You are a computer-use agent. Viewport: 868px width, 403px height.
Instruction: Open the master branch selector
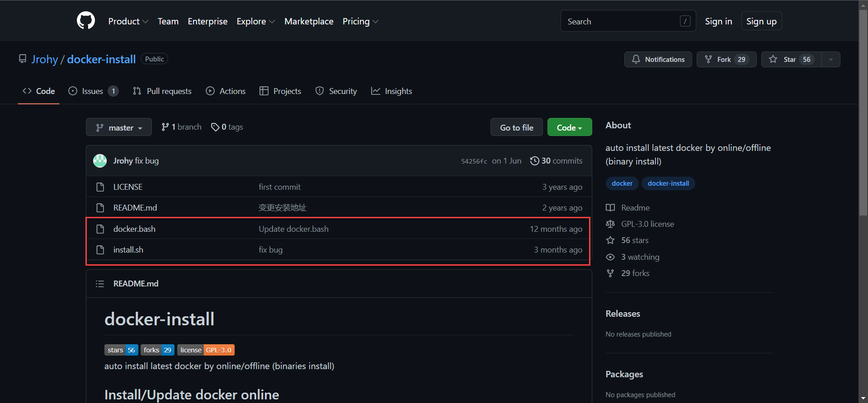(119, 128)
